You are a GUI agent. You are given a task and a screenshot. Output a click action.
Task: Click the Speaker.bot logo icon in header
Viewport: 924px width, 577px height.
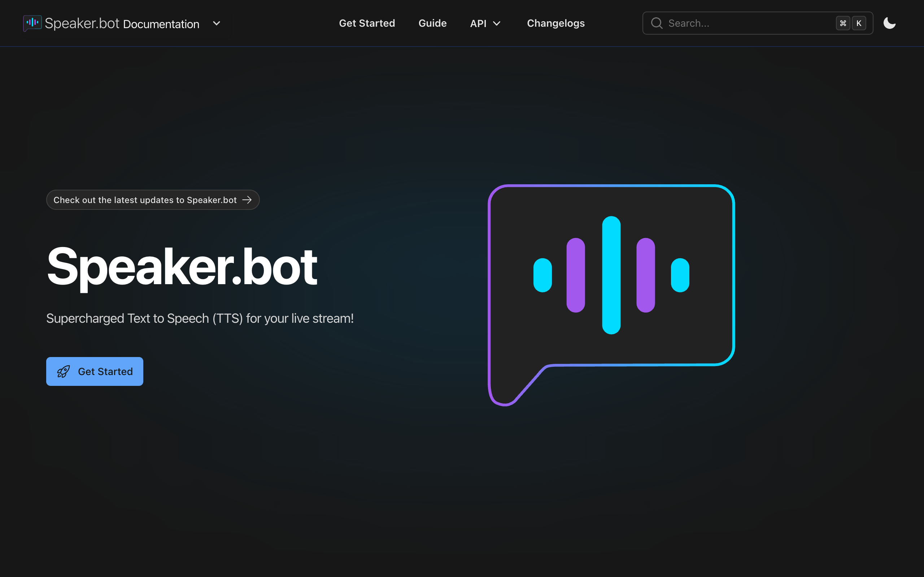coord(32,23)
